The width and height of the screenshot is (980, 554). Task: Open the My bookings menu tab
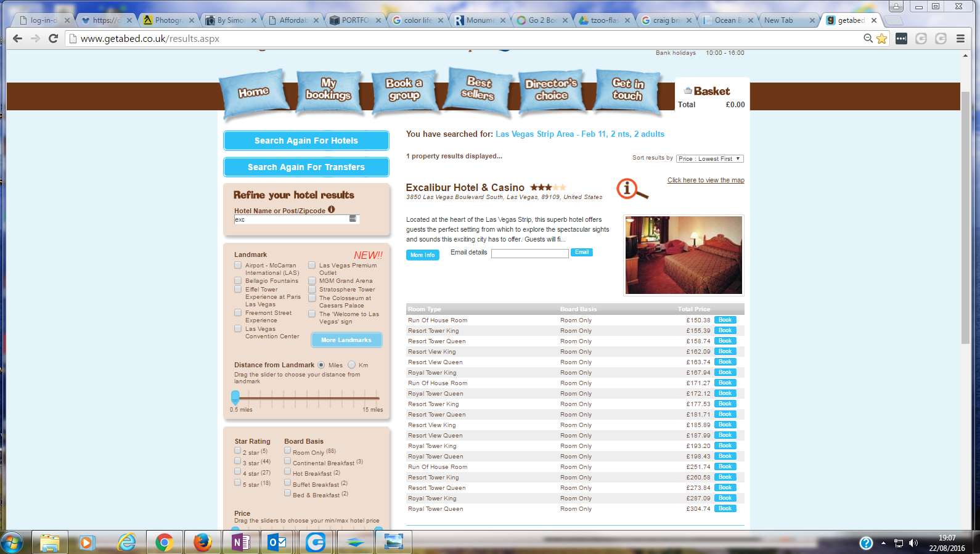click(328, 91)
